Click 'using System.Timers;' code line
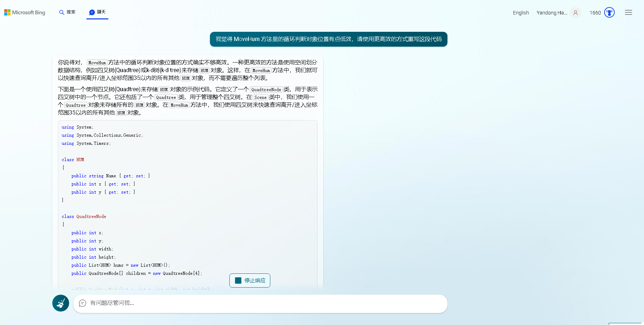The image size is (644, 325). (x=86, y=143)
